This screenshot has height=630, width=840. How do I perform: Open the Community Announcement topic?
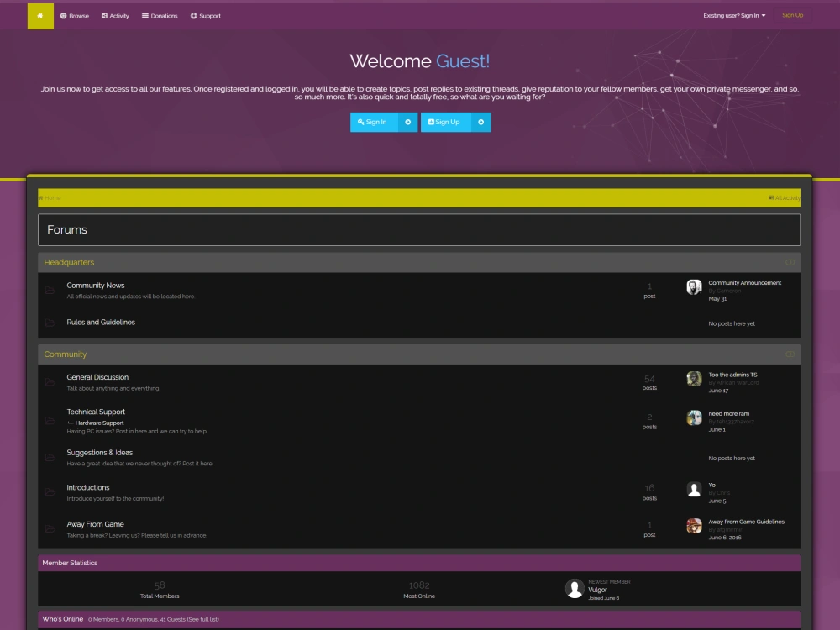(x=744, y=283)
